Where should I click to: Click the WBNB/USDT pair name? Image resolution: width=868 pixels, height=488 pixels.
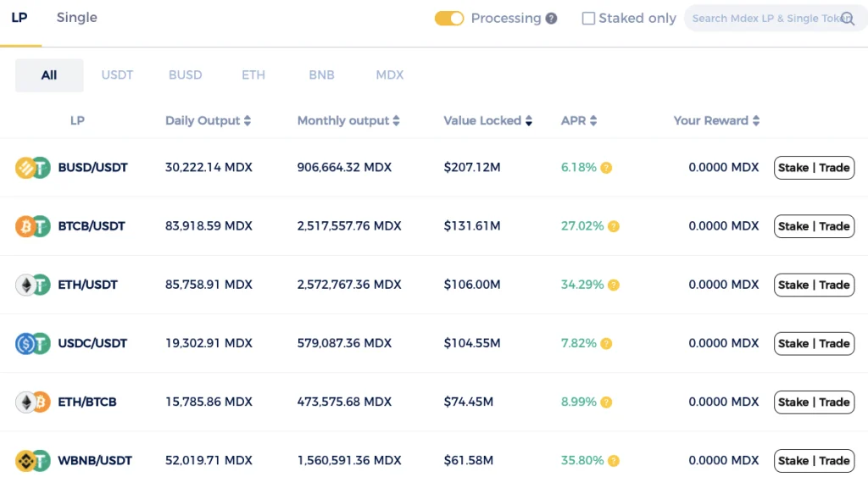click(95, 461)
